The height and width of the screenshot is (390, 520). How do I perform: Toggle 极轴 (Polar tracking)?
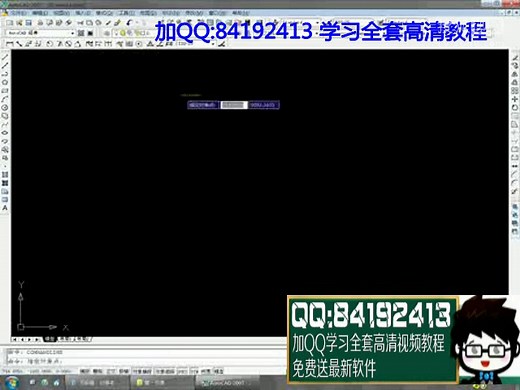(124, 371)
